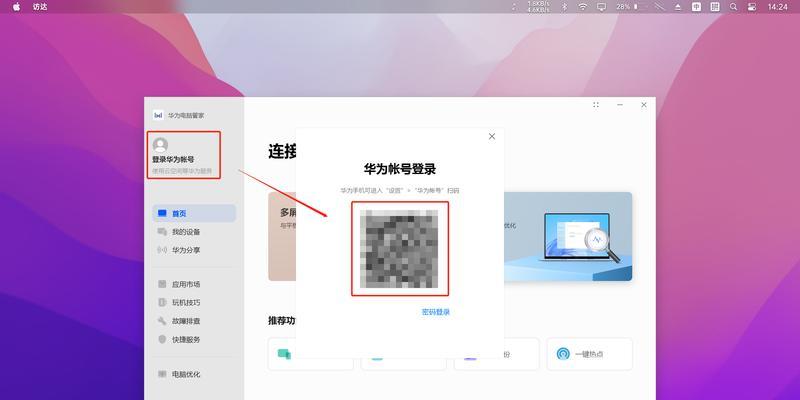Screen dimensions: 800x400
Task: Click the grey user avatar icon
Action: click(x=160, y=145)
